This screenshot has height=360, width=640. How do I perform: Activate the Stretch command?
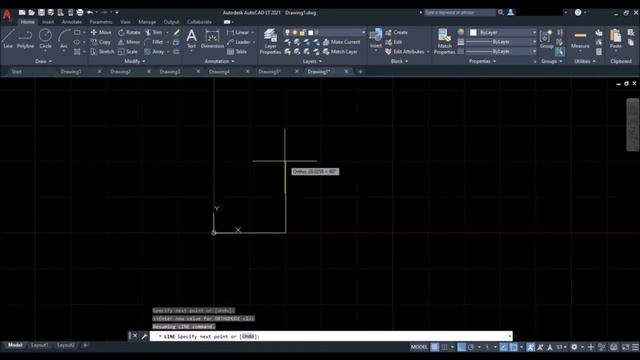[x=102, y=52]
